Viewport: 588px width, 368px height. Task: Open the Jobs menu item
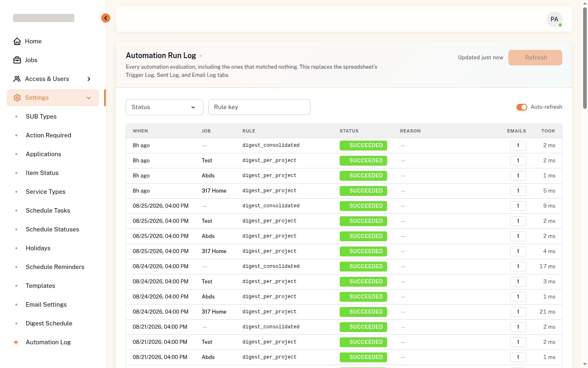(53, 60)
